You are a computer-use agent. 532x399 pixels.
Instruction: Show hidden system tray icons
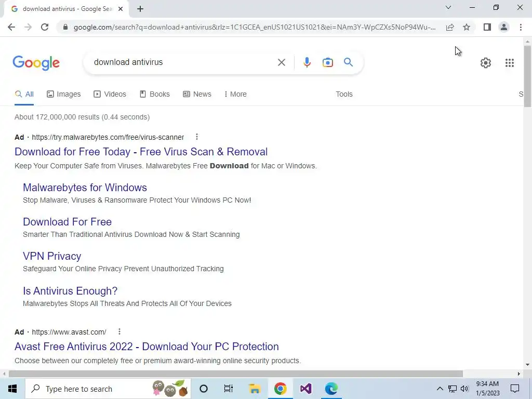coord(440,389)
